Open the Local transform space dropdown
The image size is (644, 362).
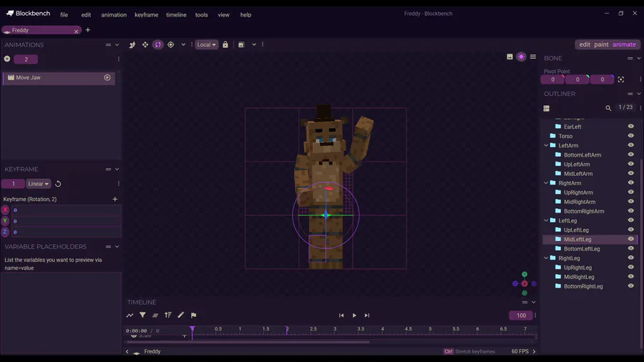pyautogui.click(x=207, y=45)
